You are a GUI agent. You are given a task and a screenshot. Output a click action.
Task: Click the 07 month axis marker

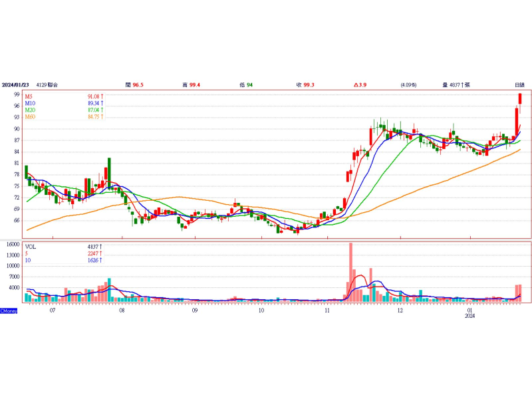pyautogui.click(x=53, y=311)
